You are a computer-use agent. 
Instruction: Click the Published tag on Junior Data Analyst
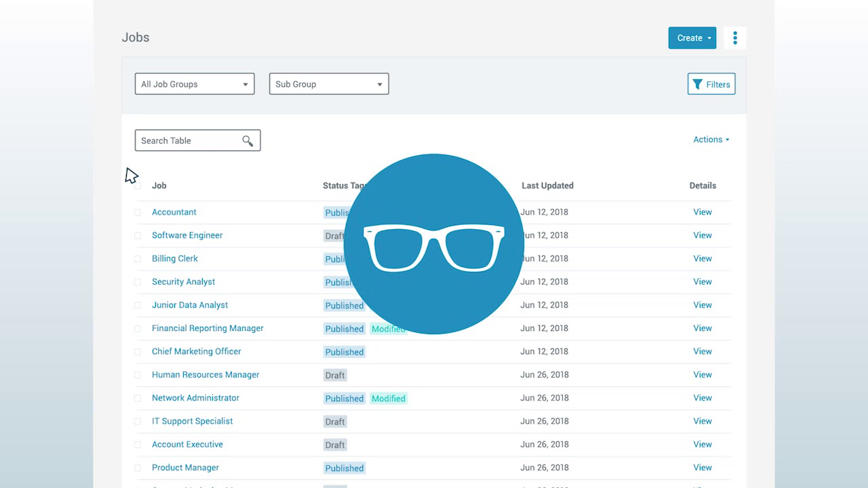pos(344,306)
